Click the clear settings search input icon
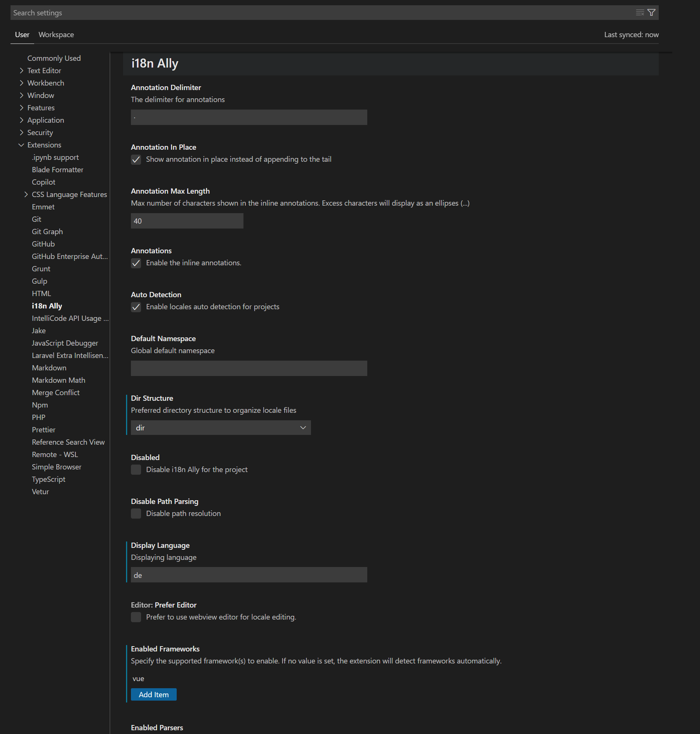700x734 pixels. click(x=640, y=13)
